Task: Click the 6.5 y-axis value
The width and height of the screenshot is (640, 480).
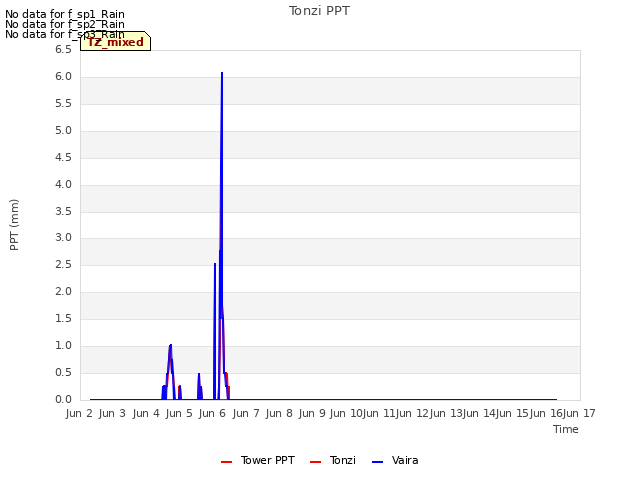Action: point(63,49)
